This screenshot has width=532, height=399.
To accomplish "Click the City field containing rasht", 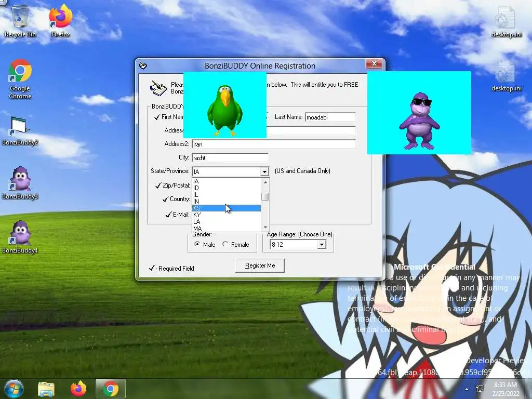I will [x=230, y=158].
